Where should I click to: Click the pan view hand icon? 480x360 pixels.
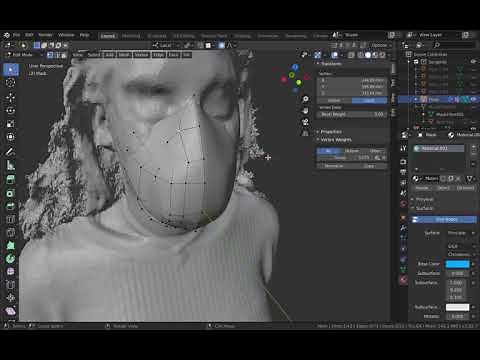305,111
